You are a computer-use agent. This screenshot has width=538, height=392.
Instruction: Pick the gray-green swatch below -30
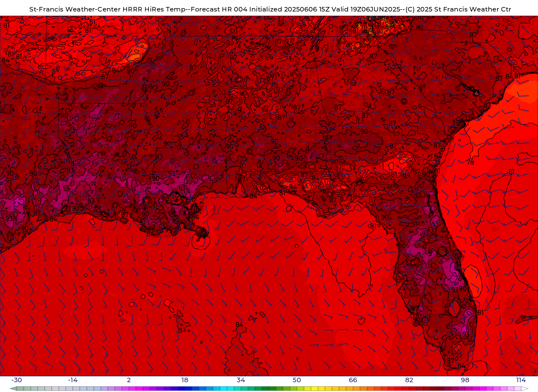click(x=20, y=389)
